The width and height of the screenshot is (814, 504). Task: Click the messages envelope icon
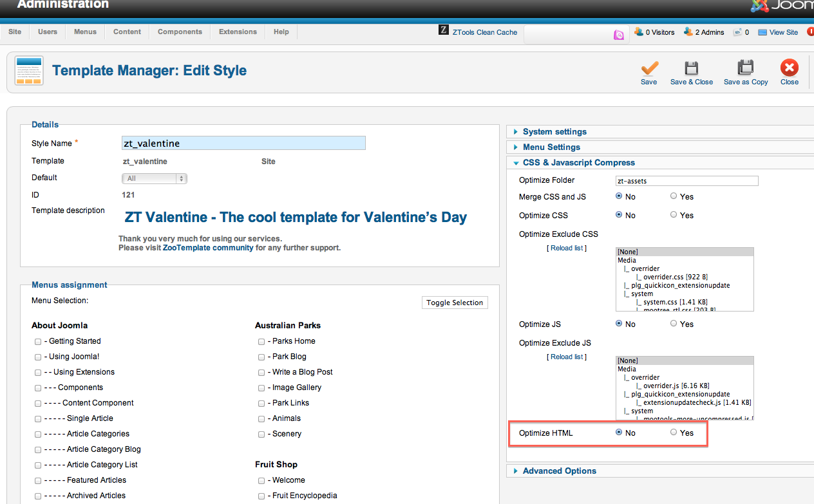point(738,32)
